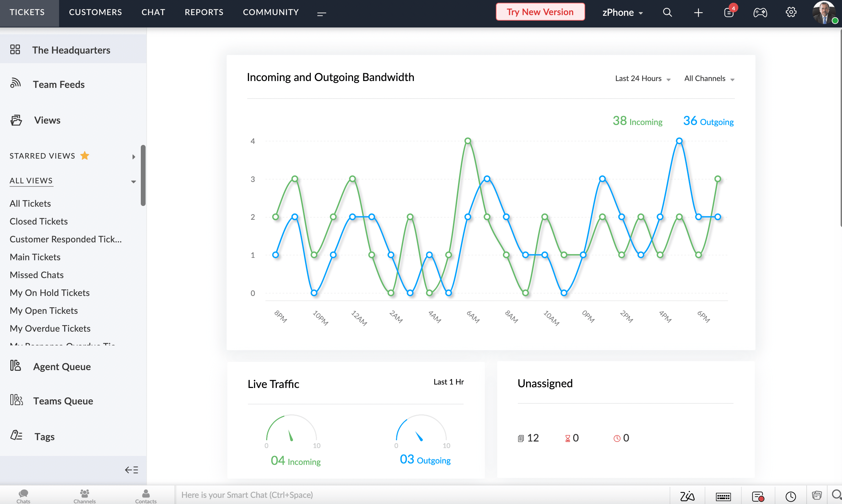Open All Tickets view
The height and width of the screenshot is (504, 842).
(x=30, y=203)
